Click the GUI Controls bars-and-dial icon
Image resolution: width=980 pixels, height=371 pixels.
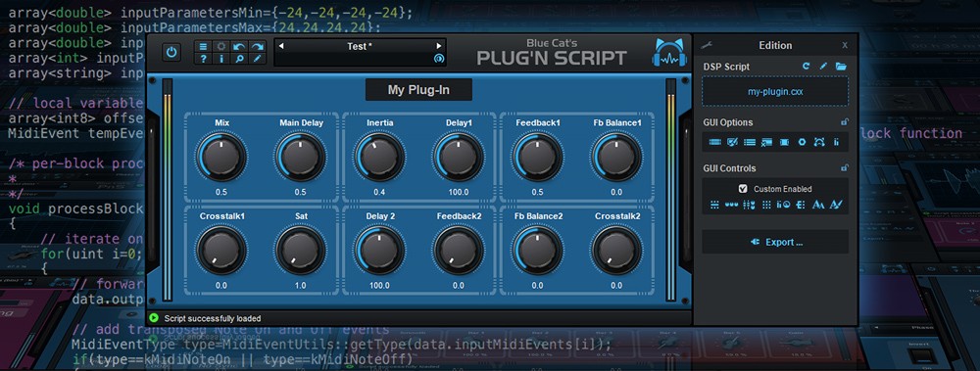[x=783, y=205]
